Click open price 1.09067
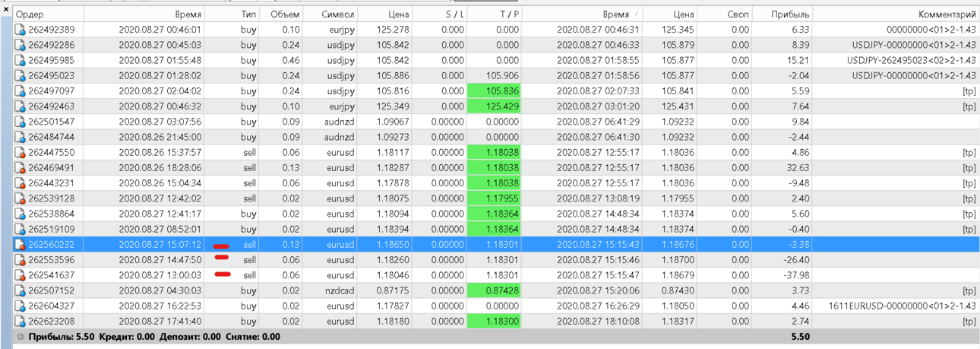 point(393,122)
